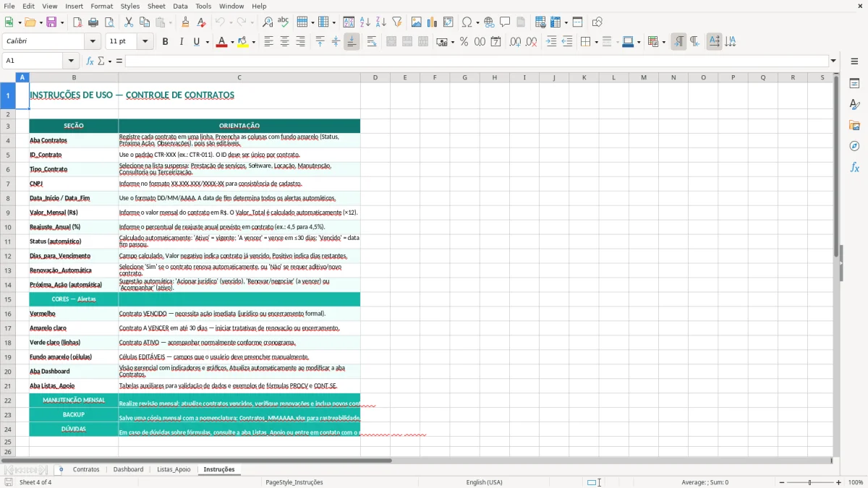The width and height of the screenshot is (868, 488).
Task: Click the Draw Functions shapes icon
Action: 597,22
